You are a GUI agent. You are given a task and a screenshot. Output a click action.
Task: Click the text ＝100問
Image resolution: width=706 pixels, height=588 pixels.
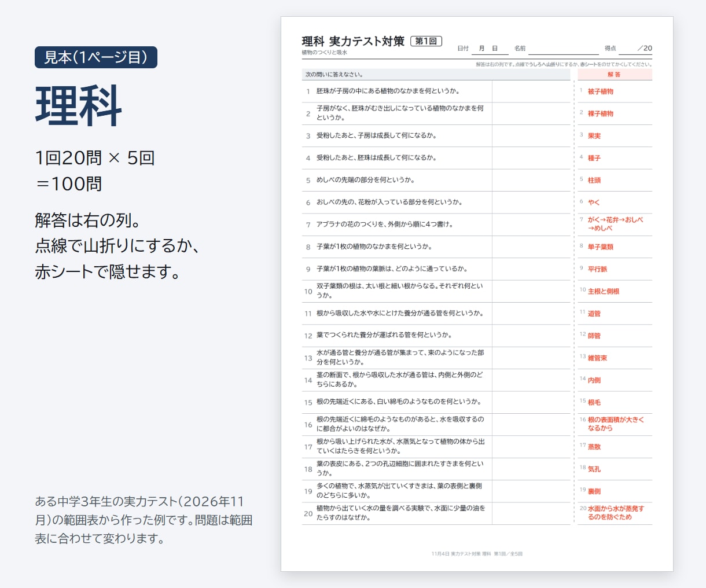tap(69, 183)
